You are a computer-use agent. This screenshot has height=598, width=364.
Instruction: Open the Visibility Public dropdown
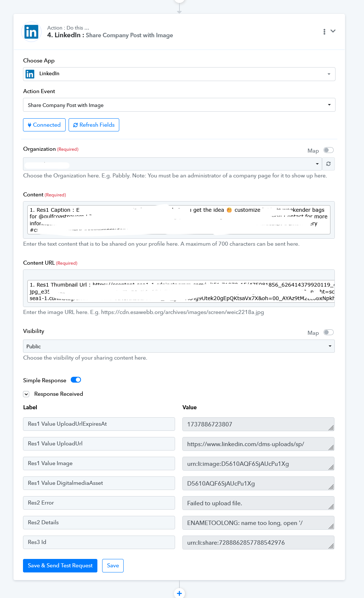pyautogui.click(x=179, y=346)
